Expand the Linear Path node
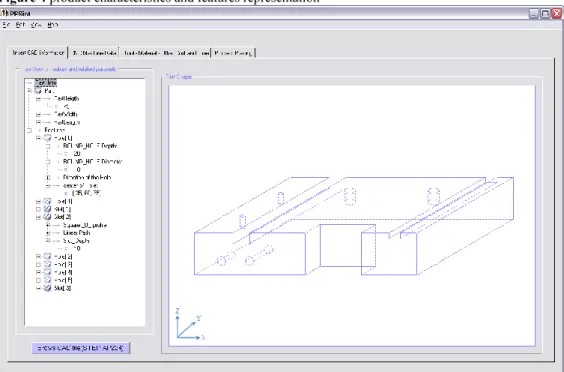The image size is (564, 372). click(x=47, y=233)
